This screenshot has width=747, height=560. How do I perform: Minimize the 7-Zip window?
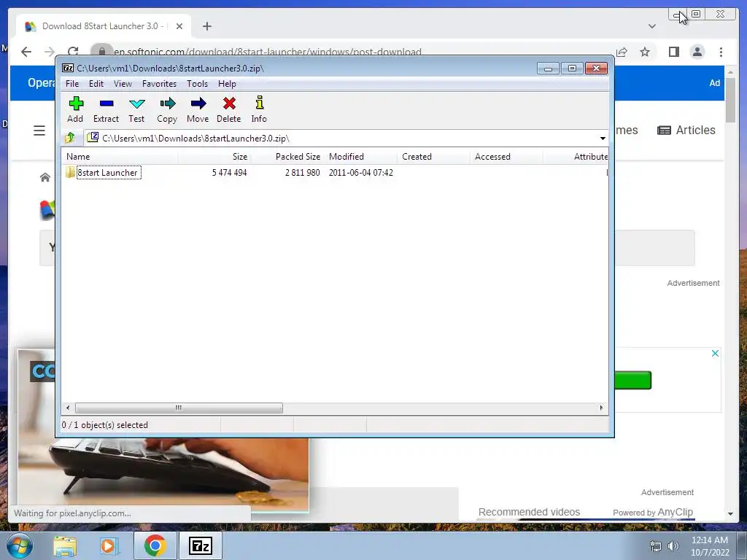click(548, 69)
